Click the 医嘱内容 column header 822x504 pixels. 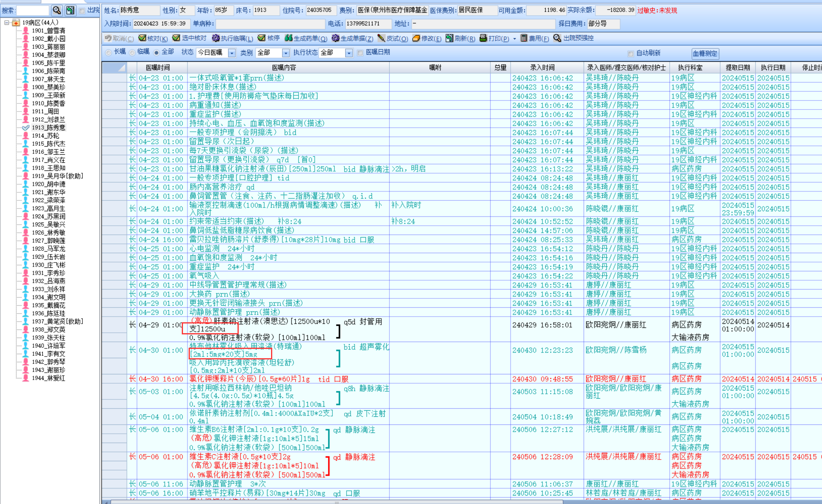tap(284, 67)
